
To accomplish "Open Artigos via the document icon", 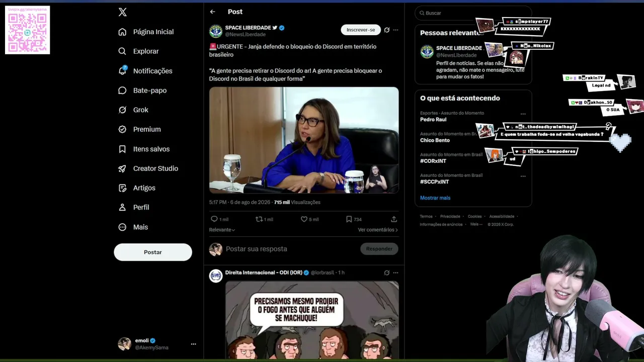I will 122,188.
